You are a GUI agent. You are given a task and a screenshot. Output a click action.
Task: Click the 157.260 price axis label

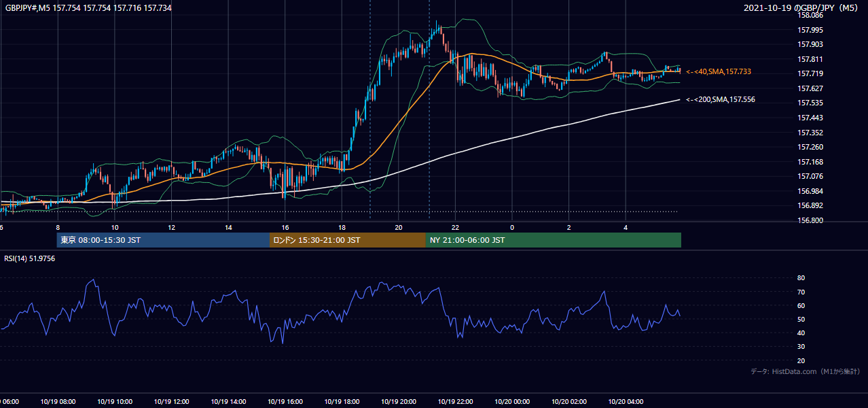click(x=811, y=147)
